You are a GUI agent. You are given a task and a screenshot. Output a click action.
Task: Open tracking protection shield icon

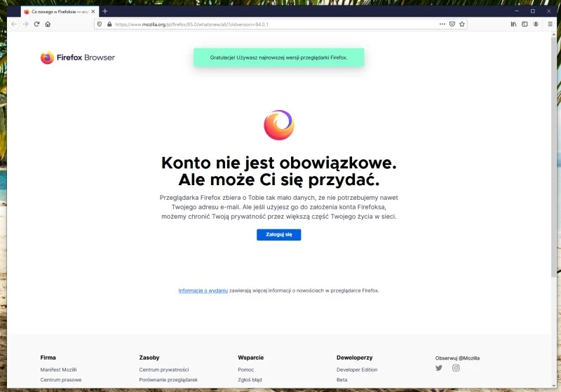point(100,25)
